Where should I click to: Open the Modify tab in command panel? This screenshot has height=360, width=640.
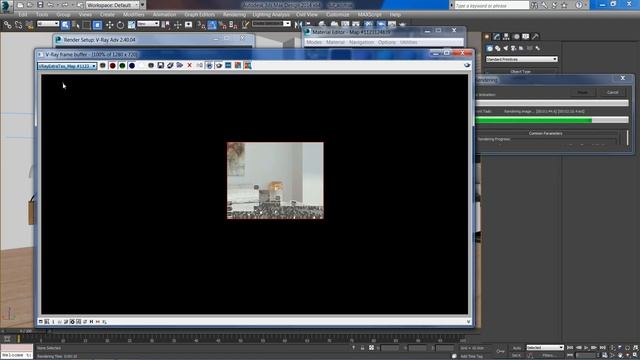click(x=496, y=36)
